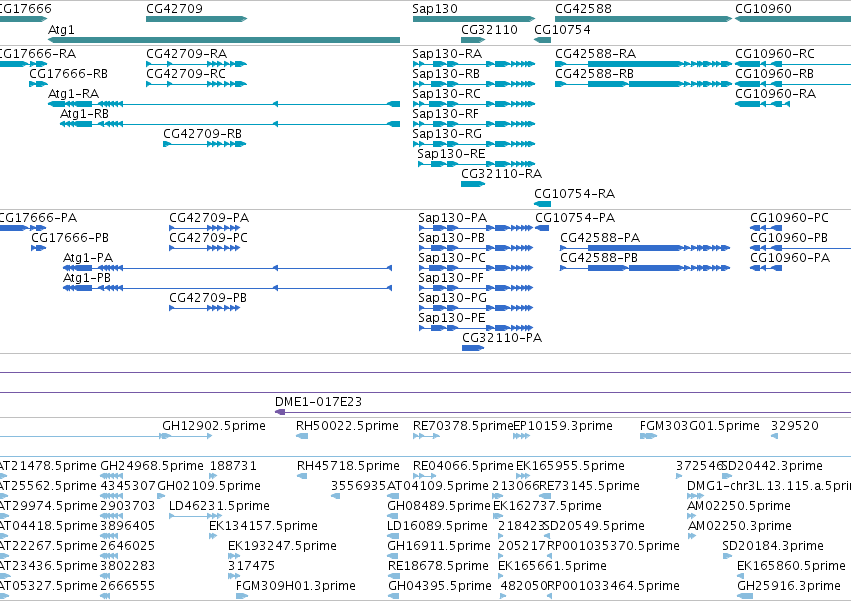Select EST GH24968.5prime
Screen dimensions: 851x601
109,476
